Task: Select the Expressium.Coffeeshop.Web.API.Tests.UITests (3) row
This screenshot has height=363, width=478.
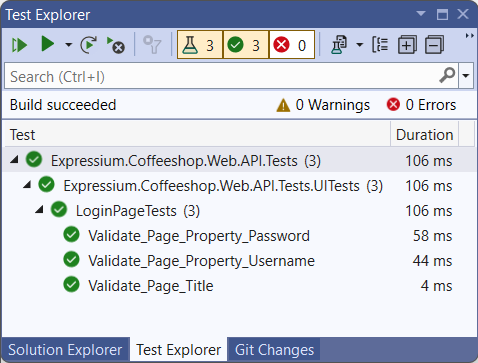Action: coord(239,186)
